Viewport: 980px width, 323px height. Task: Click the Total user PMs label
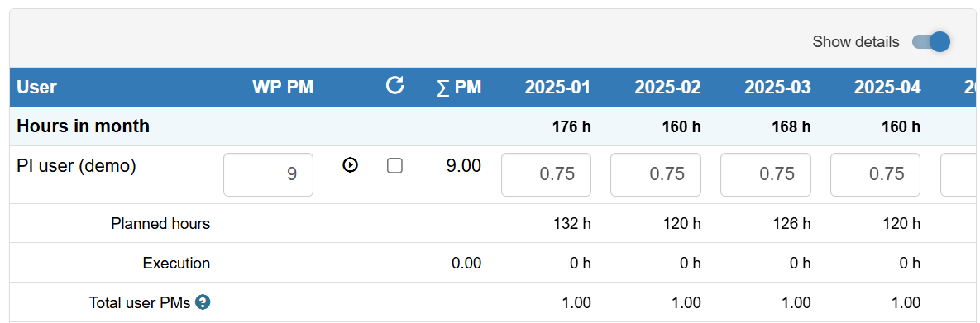[140, 303]
